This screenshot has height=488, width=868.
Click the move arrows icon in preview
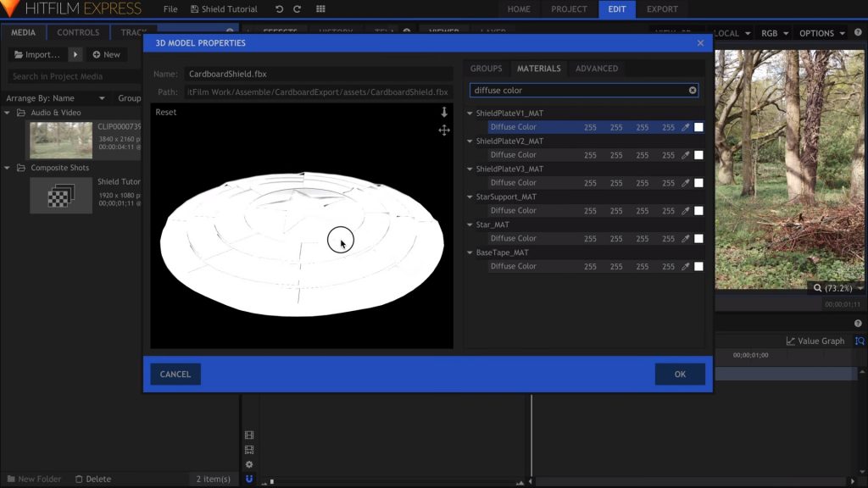pyautogui.click(x=443, y=130)
